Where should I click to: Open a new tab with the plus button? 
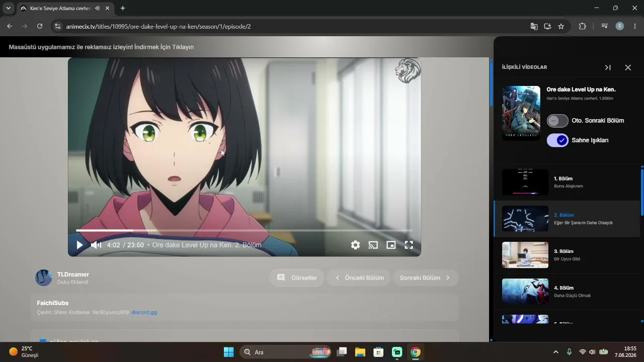click(x=123, y=8)
